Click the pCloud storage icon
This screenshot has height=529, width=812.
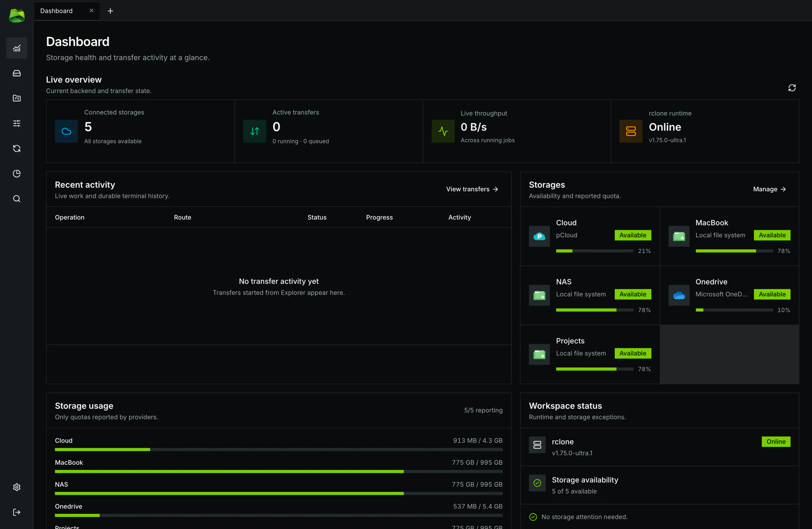pyautogui.click(x=539, y=236)
